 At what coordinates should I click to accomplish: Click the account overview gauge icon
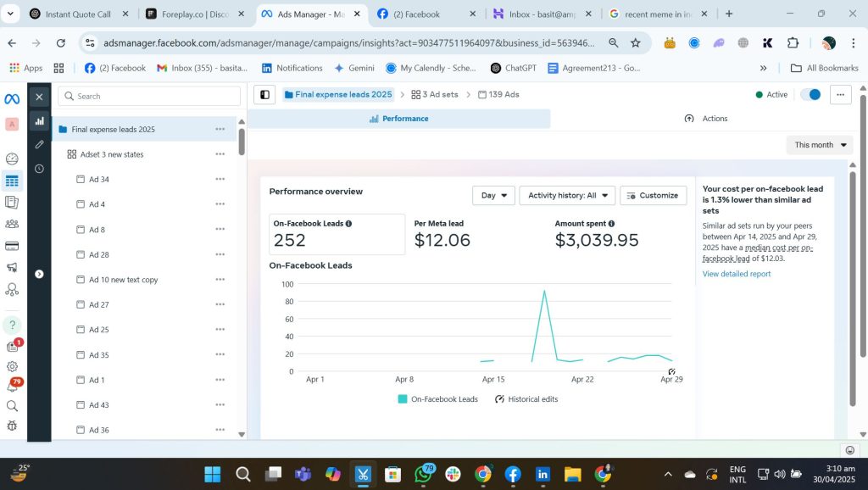point(12,159)
